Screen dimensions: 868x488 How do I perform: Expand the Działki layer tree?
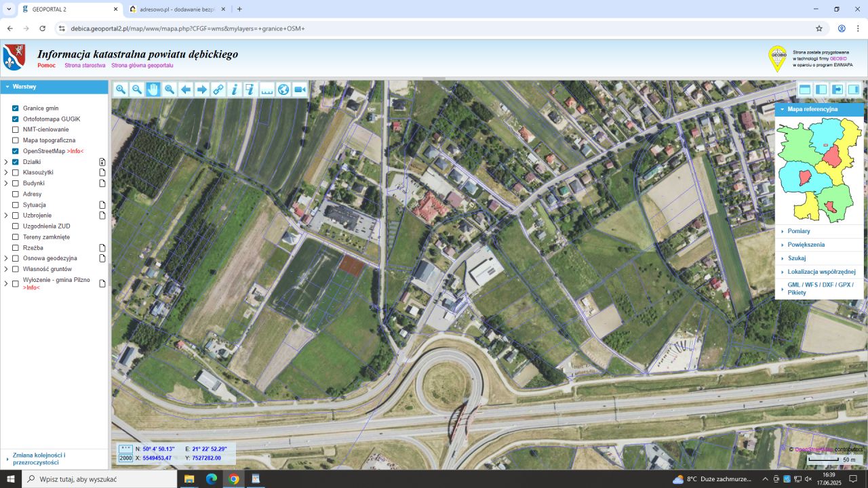[6, 162]
